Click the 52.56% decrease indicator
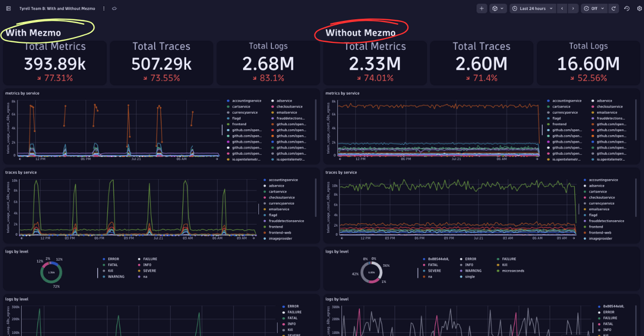Image resolution: width=644 pixels, height=336 pixels. point(588,78)
